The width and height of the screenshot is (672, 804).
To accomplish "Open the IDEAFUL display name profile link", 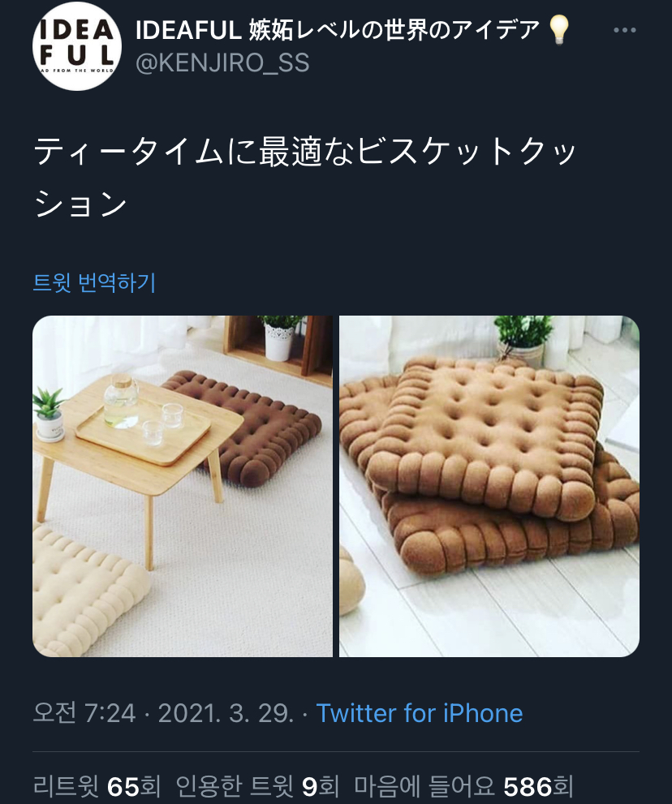I will (x=338, y=30).
